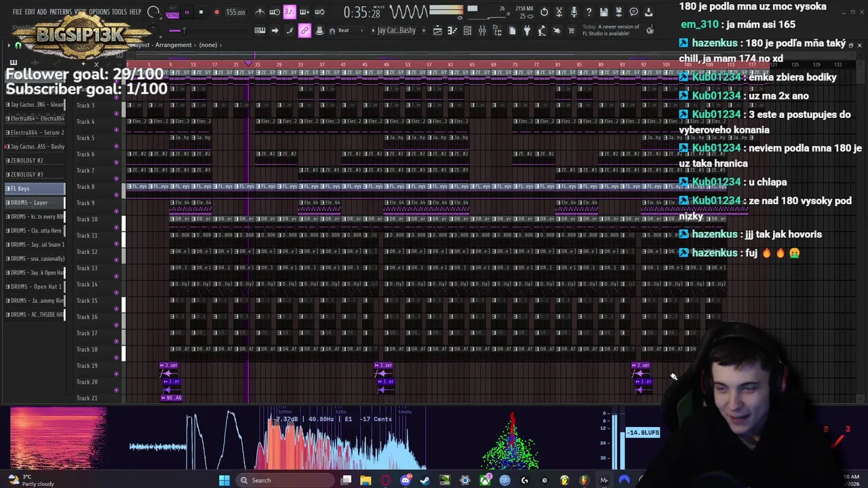868x488 pixels.
Task: Mute Track 14 via its green dot
Action: 116,292
